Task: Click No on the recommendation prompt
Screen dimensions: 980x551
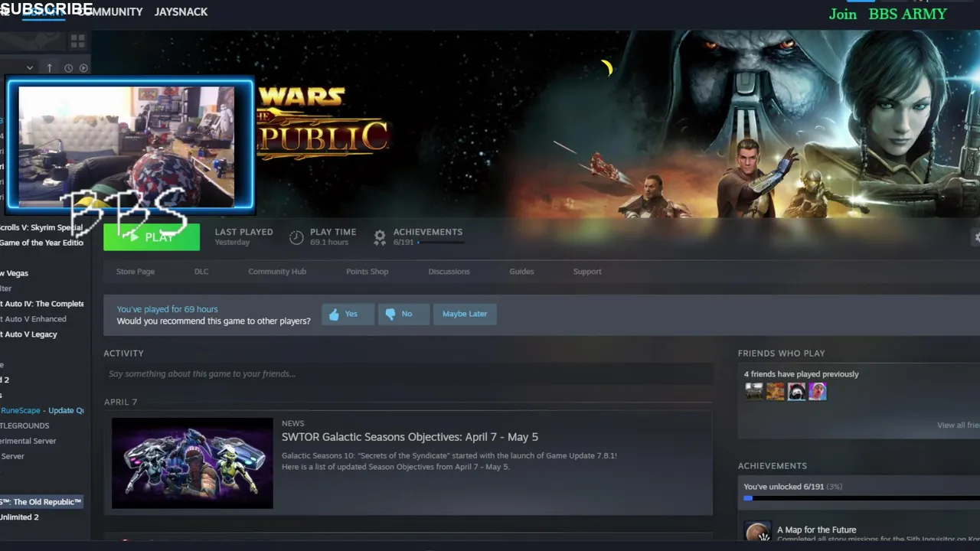Action: (x=403, y=314)
